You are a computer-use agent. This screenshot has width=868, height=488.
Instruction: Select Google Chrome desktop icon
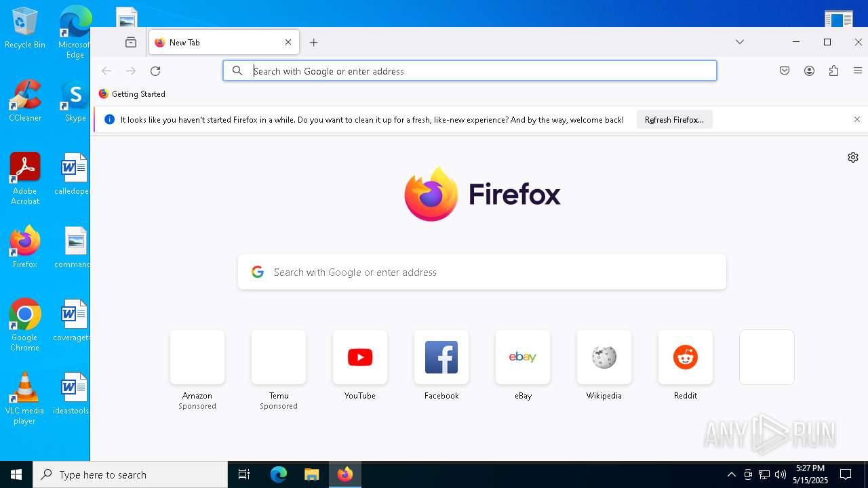[25, 325]
